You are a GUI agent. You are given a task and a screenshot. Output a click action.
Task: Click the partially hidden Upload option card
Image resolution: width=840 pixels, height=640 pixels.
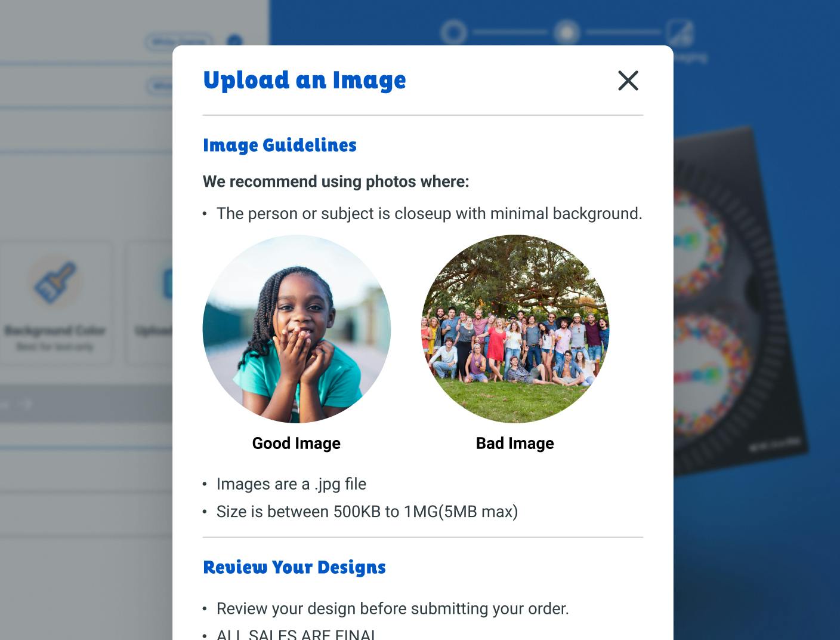[150, 303]
